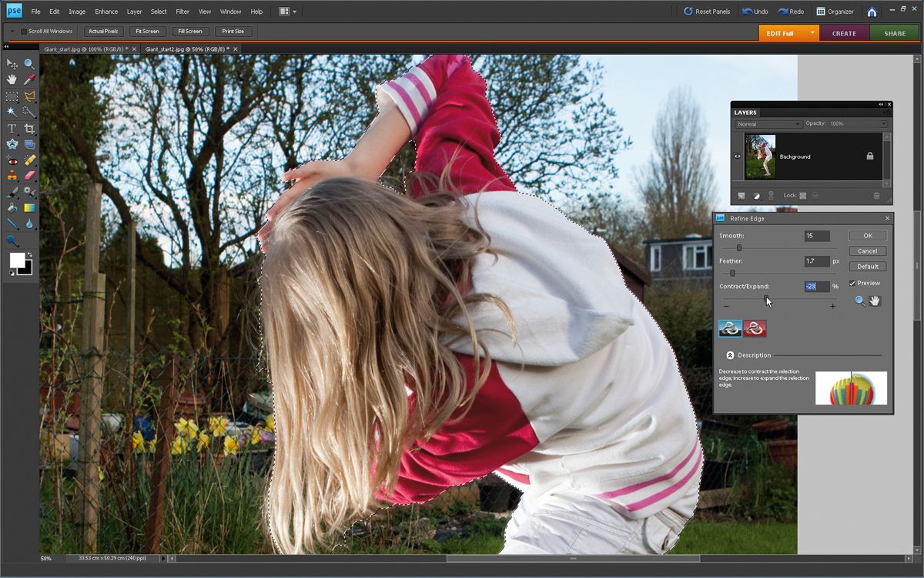Select the Zoom tool in the toolbox
924x578 pixels.
(x=28, y=64)
